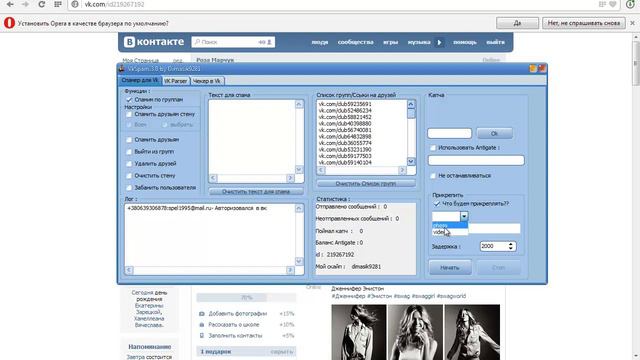640x360 pixels.
Task: Open the Speed Dial grid icon
Action: (58, 4)
